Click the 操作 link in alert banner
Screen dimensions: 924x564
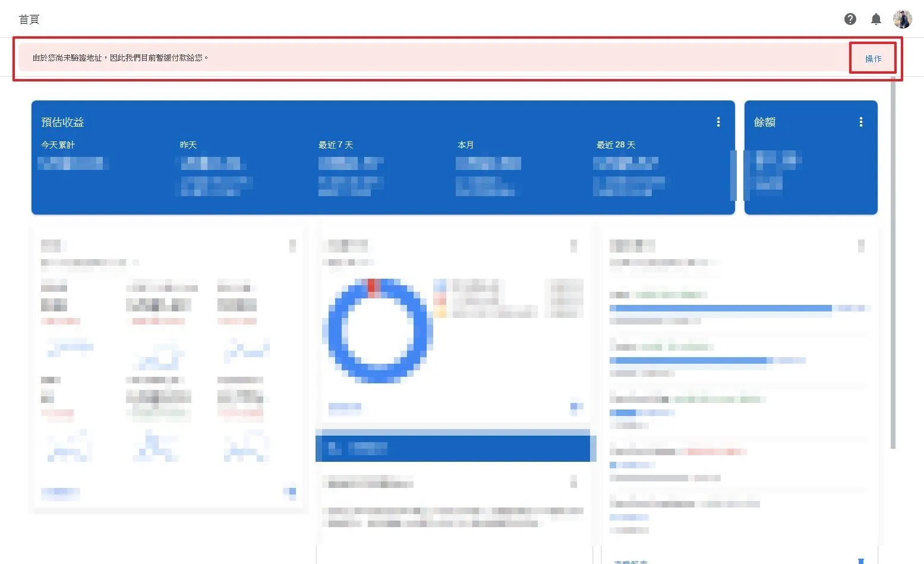coord(873,58)
